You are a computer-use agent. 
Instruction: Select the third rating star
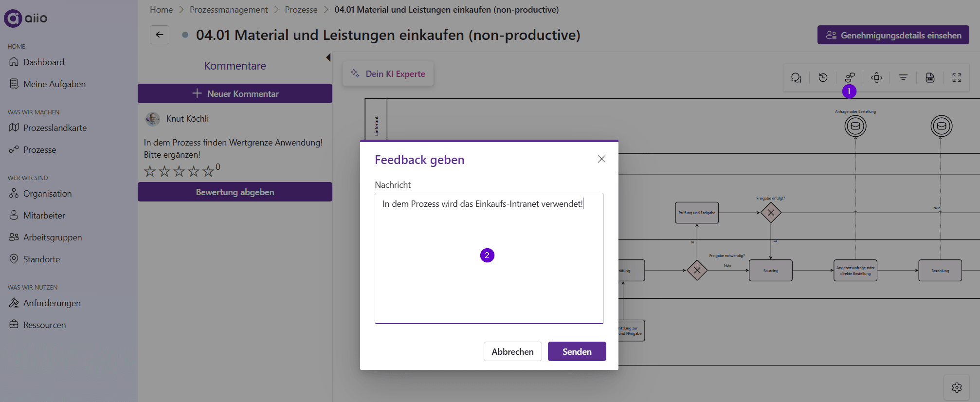click(x=179, y=171)
